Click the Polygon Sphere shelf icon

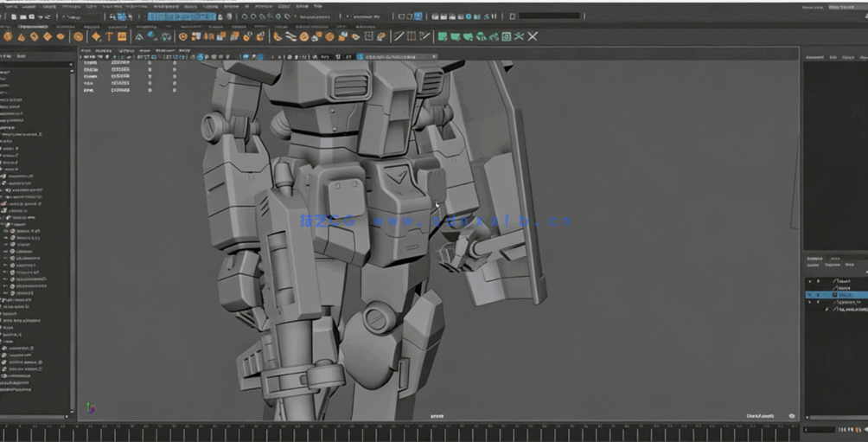point(7,36)
